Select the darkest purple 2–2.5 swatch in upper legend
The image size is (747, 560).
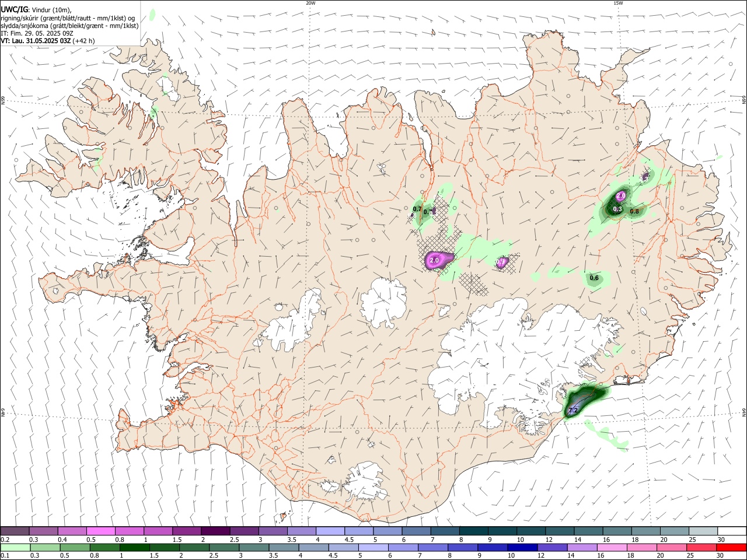(215, 531)
